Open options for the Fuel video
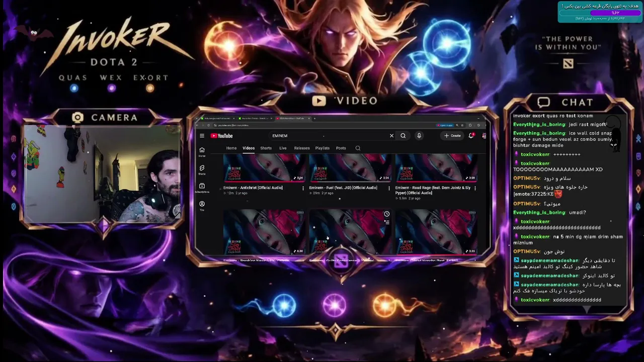This screenshot has width=644, height=362. click(x=389, y=188)
